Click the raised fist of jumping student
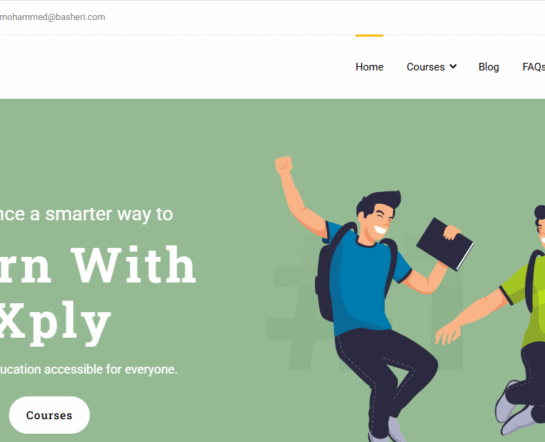The width and height of the screenshot is (545, 442). [x=284, y=165]
